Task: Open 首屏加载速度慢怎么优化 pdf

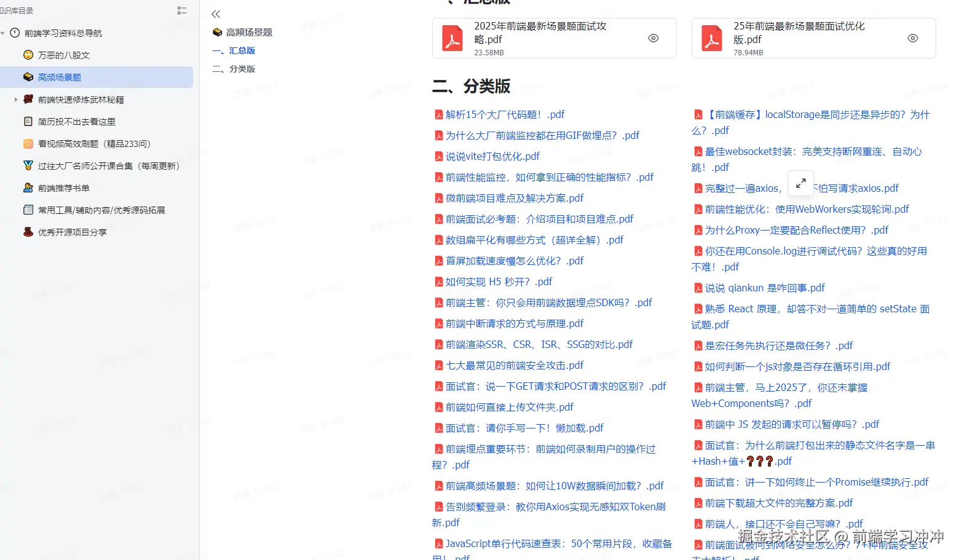Action: point(515,261)
